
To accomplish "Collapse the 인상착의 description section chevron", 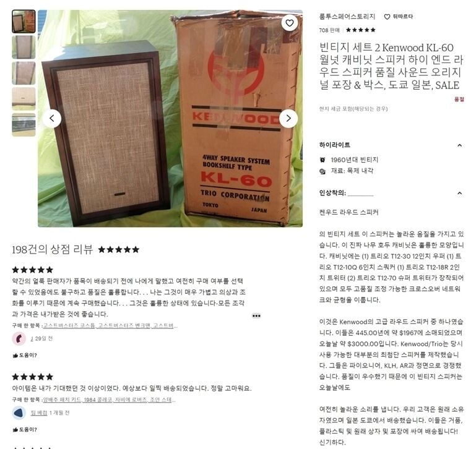I will click(460, 193).
